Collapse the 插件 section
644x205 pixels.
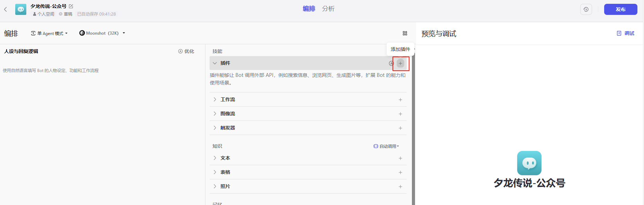click(215, 63)
